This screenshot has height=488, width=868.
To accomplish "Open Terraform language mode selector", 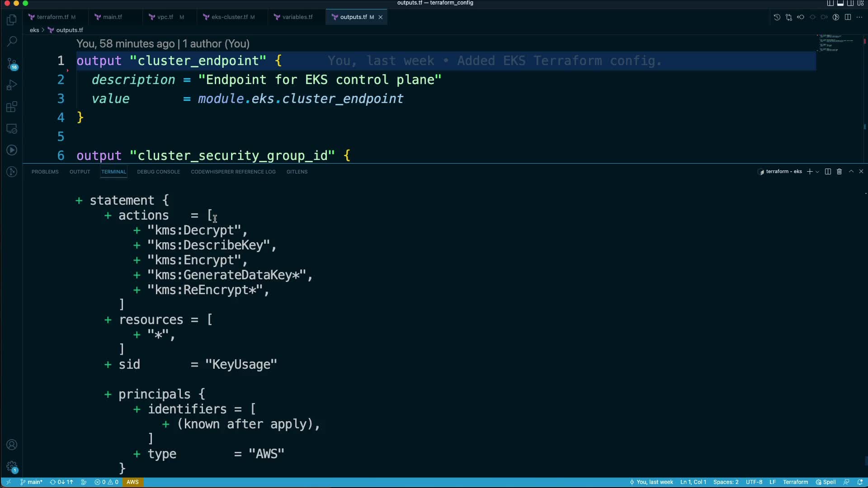I will click(x=795, y=482).
